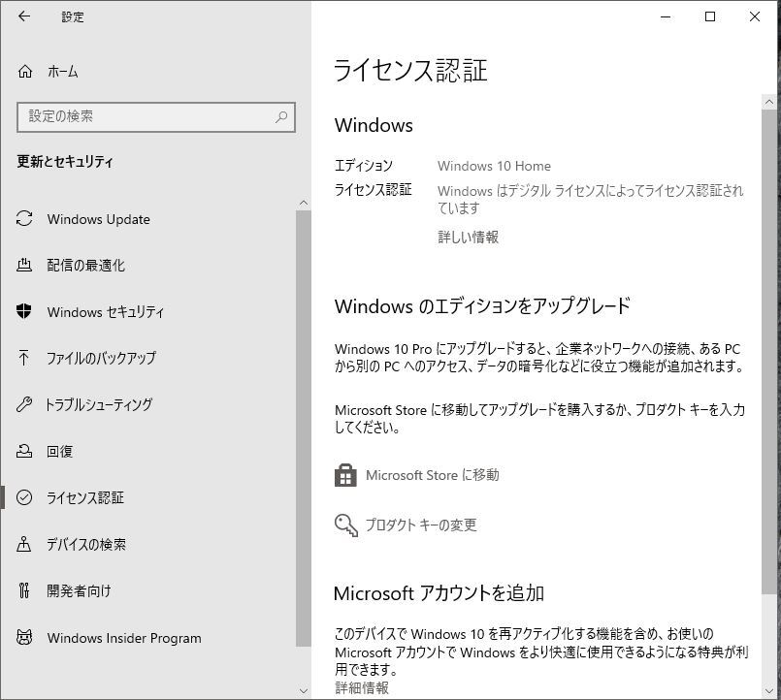Click main pane scrollbar up arrow
Screen dimensions: 781x700
coord(768,102)
